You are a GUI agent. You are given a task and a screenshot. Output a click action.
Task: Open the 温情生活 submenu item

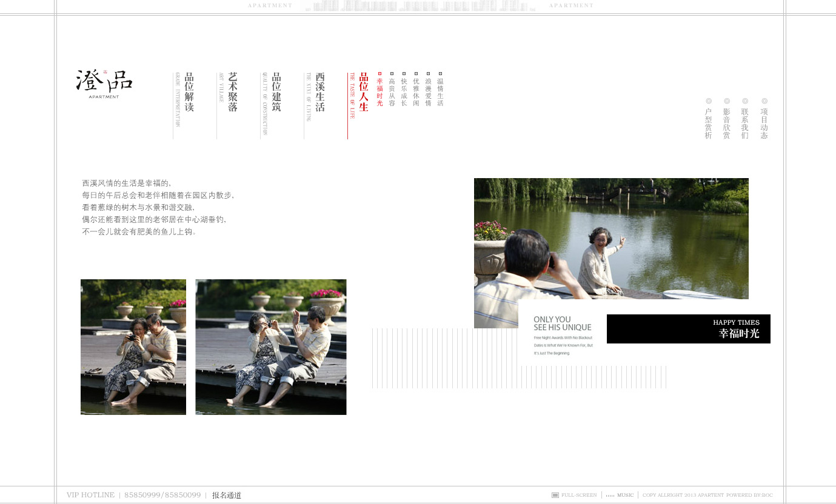pos(440,92)
